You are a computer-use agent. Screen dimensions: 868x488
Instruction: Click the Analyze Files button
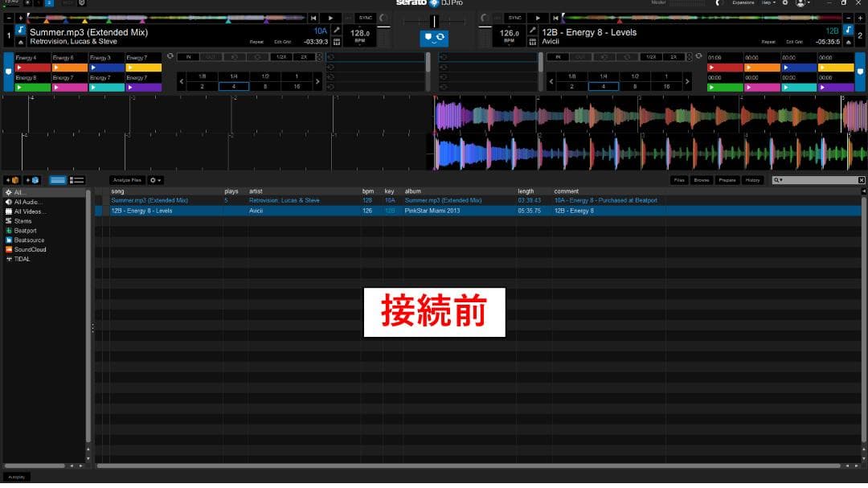[126, 180]
